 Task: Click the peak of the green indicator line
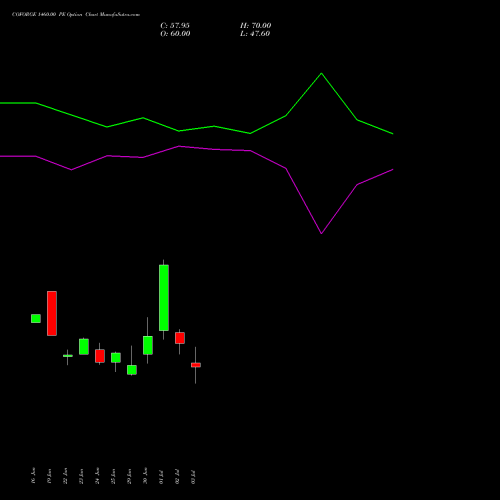pos(321,73)
